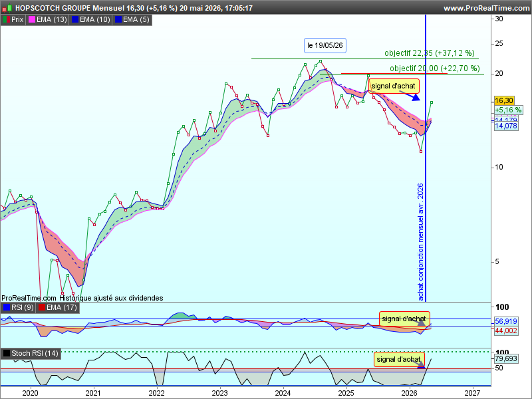Click the 'objectif 22,35 (+37,12 %)' label
Screen dimensions: 532x399
click(429, 53)
